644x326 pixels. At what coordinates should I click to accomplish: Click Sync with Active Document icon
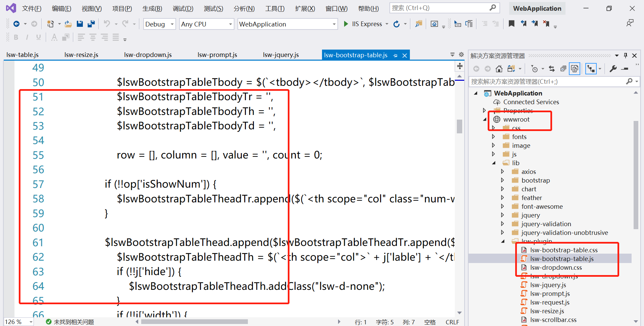click(552, 69)
